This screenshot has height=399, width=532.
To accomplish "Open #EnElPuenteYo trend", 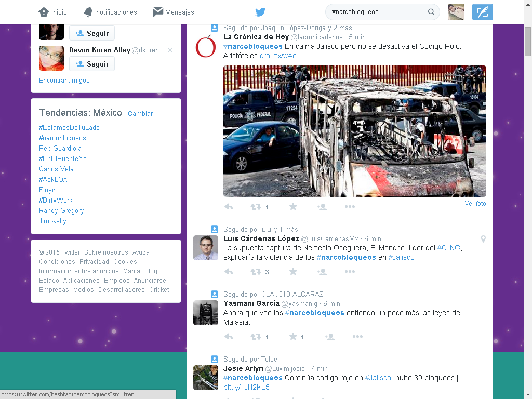I will tap(63, 159).
